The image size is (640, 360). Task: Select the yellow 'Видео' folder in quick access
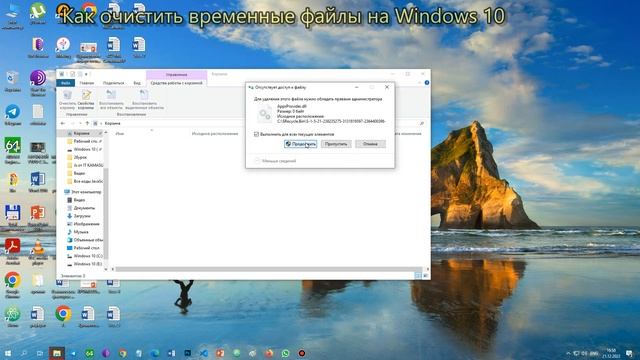[x=79, y=173]
